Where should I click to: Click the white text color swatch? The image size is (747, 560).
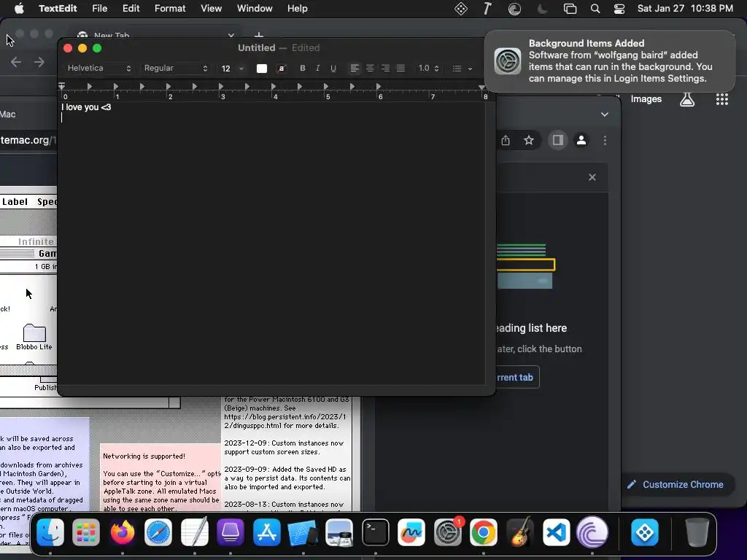click(262, 69)
